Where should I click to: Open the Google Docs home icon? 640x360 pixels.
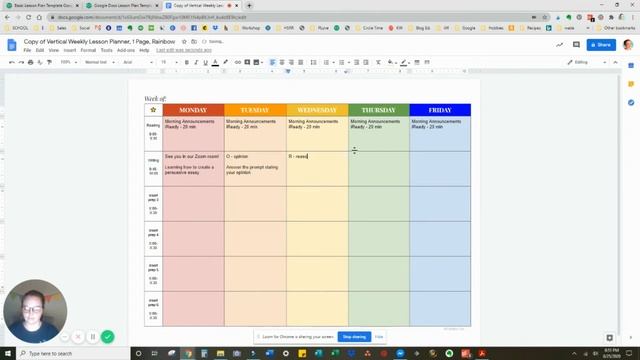[12, 45]
